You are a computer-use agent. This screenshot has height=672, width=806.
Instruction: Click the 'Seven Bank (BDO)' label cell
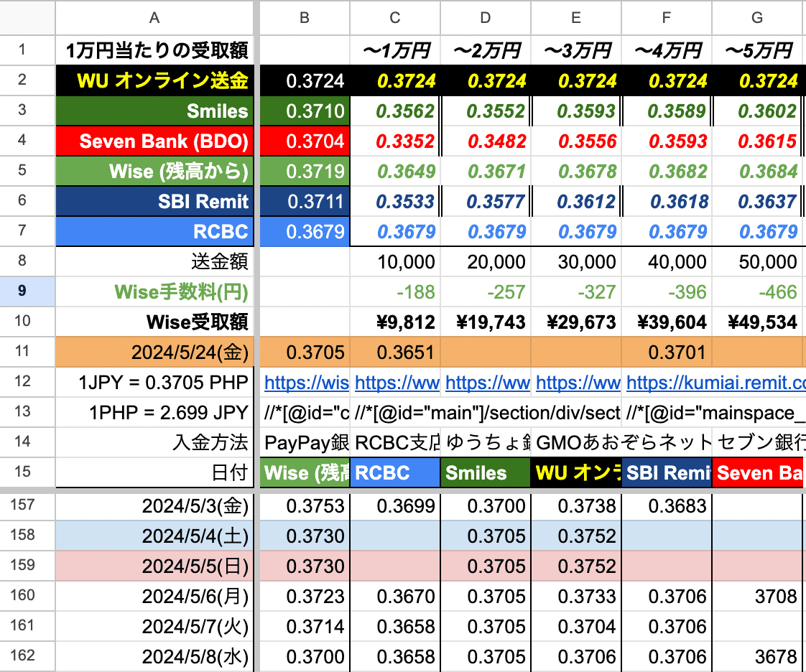point(154,141)
